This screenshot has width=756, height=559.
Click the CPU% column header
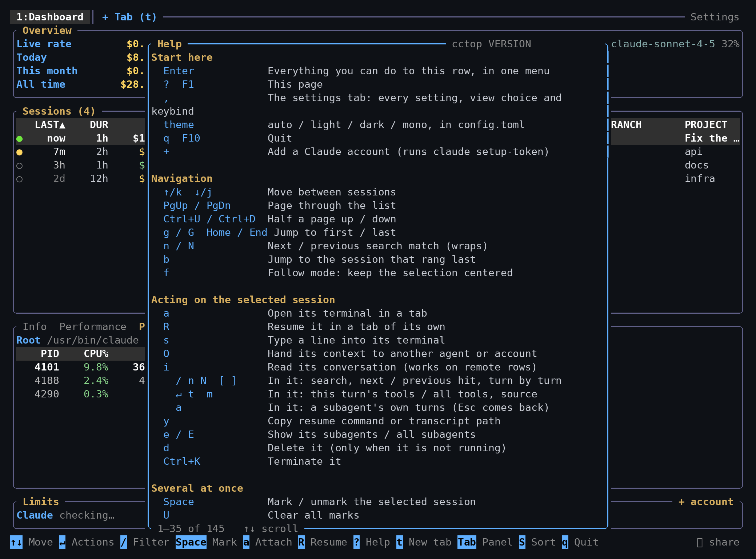coord(96,353)
